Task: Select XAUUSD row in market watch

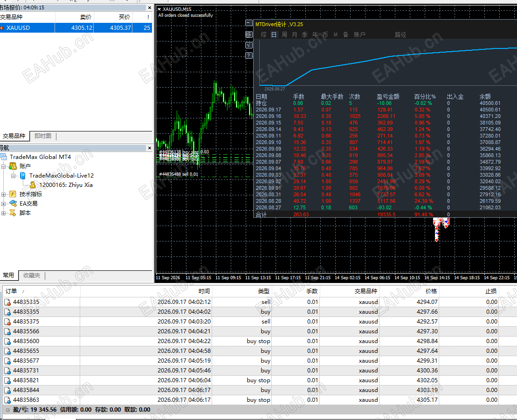Action: pos(76,28)
